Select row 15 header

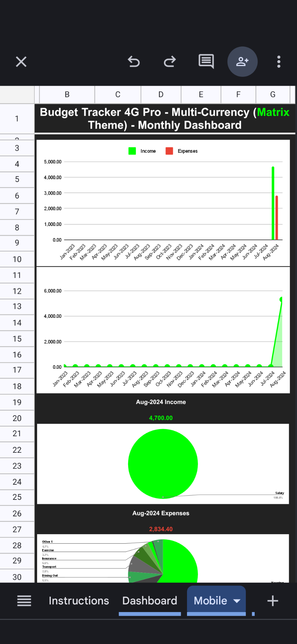tap(17, 339)
